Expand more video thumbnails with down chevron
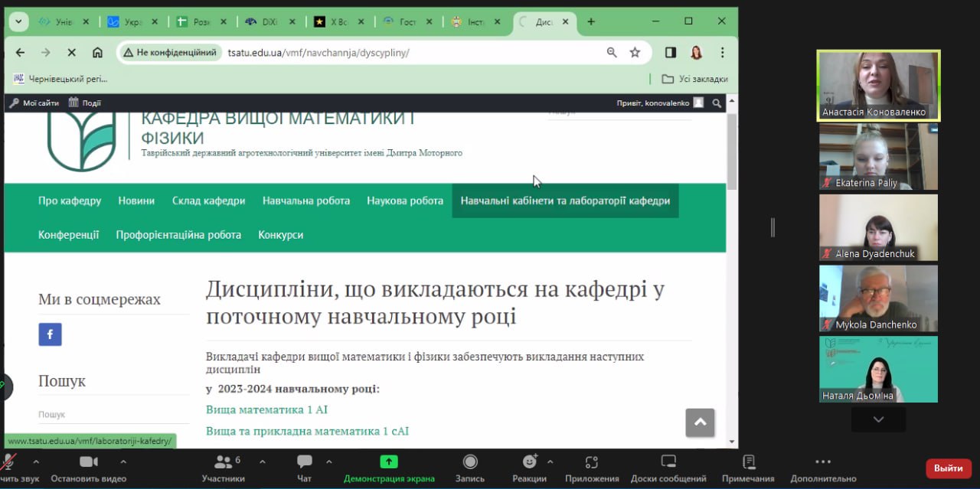This screenshot has width=980, height=489. tap(878, 419)
